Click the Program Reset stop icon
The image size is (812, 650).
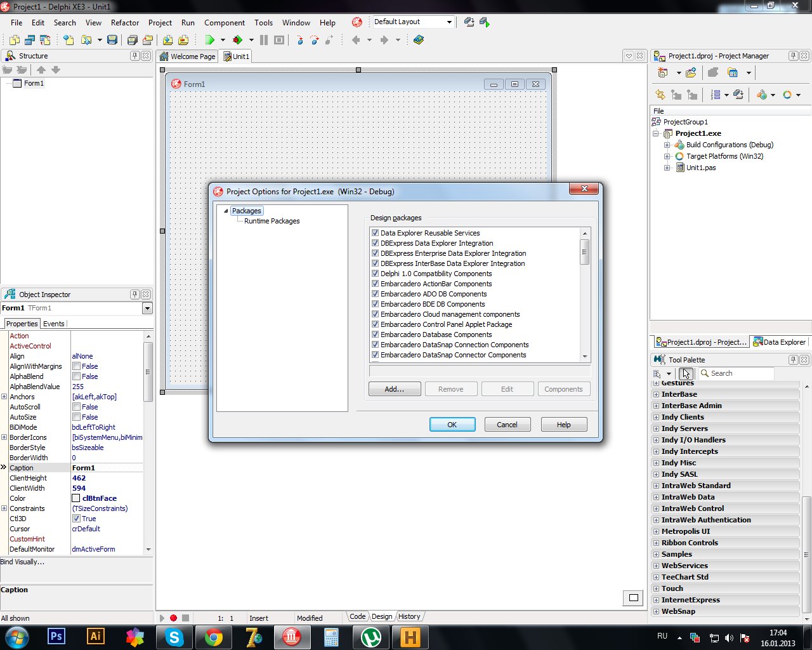coord(278,40)
